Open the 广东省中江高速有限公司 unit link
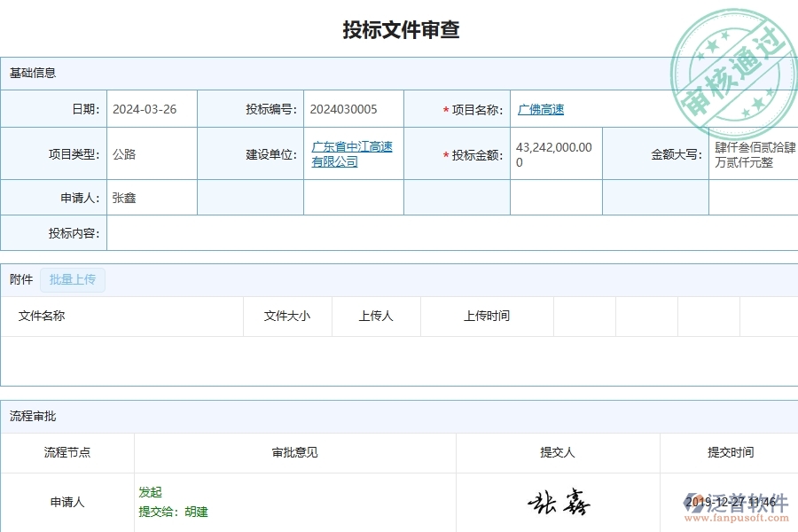 [x=351, y=153]
